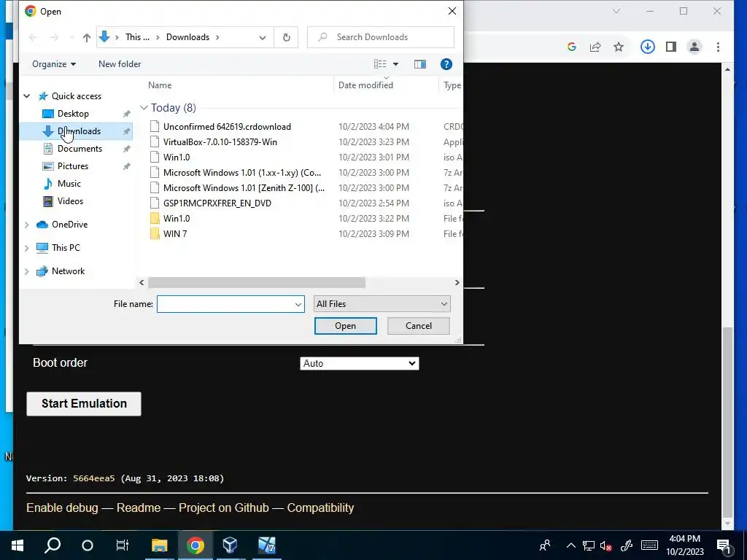This screenshot has height=560, width=747.
Task: Select Desktop in Quick access
Action: click(73, 114)
